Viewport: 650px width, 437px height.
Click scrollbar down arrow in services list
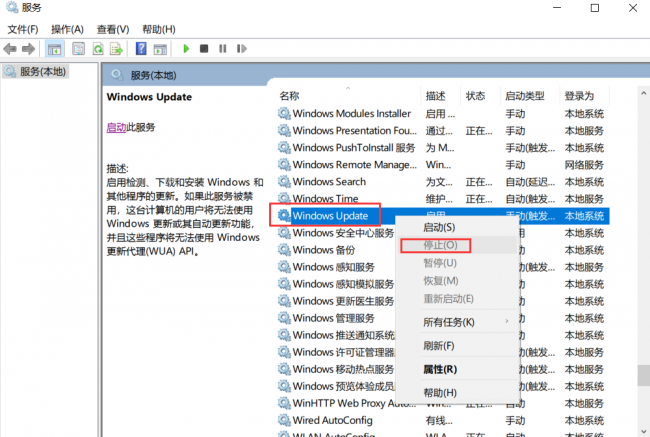click(x=643, y=431)
